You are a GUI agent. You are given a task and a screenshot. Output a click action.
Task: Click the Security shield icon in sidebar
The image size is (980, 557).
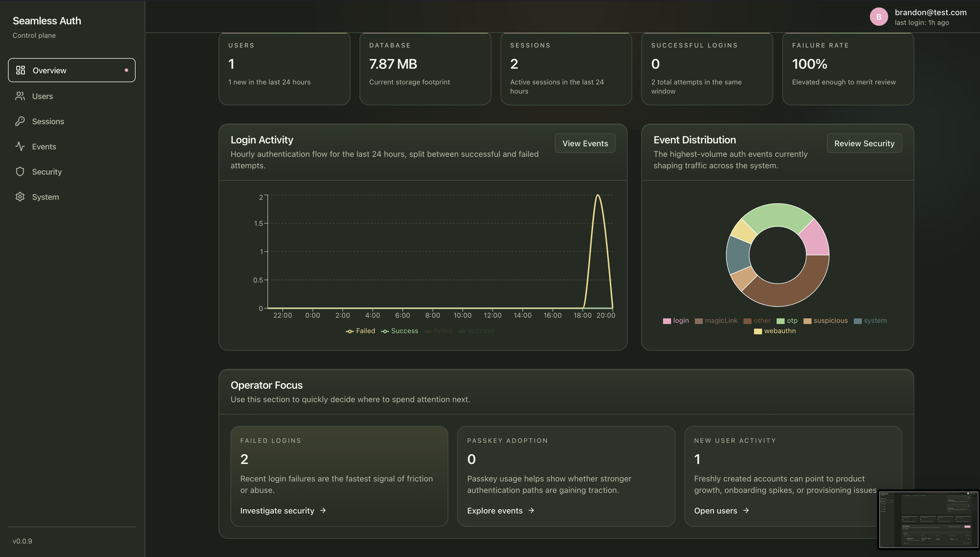click(20, 171)
